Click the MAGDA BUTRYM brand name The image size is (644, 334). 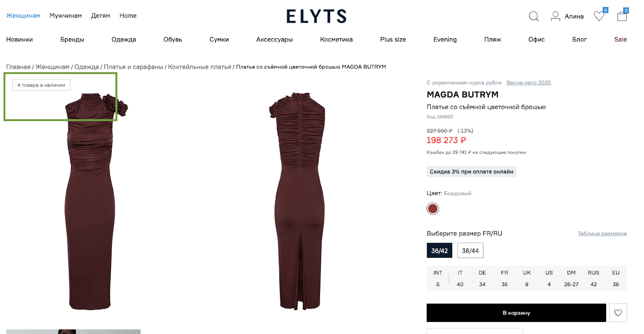[462, 95]
